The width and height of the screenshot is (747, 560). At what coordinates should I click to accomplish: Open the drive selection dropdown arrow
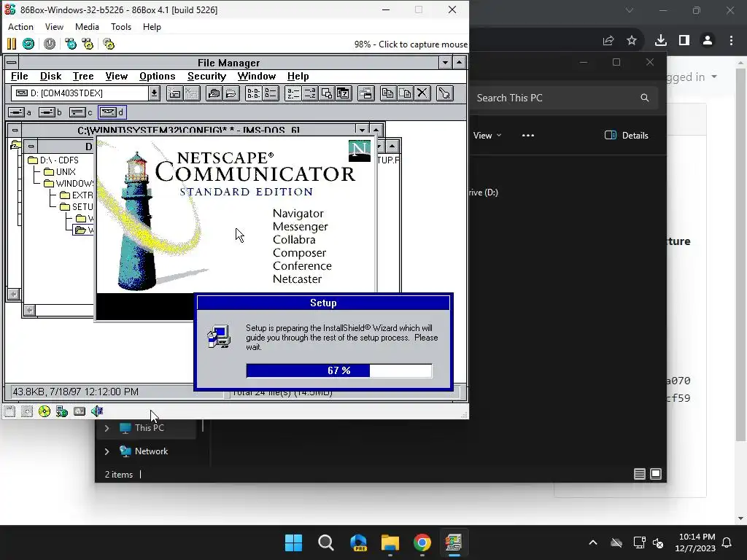pos(154,93)
